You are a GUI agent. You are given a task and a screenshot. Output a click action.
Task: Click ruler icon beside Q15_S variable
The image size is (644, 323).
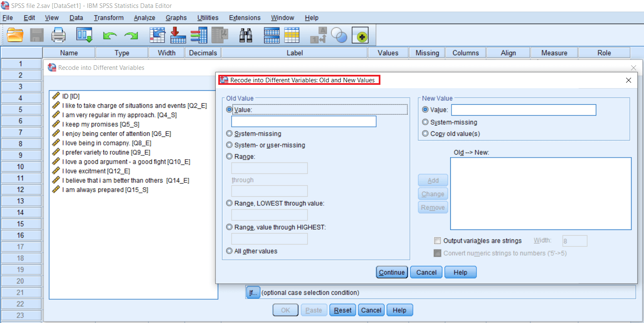coord(56,190)
